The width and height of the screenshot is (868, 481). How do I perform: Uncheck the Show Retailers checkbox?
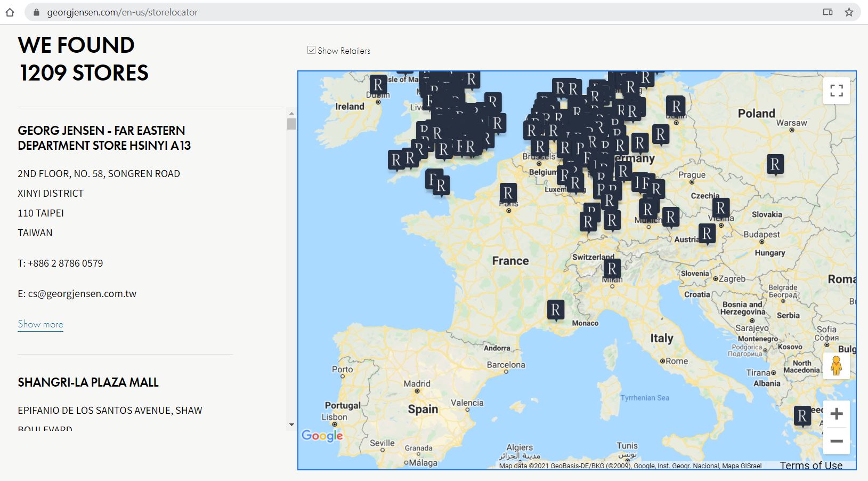coord(312,50)
